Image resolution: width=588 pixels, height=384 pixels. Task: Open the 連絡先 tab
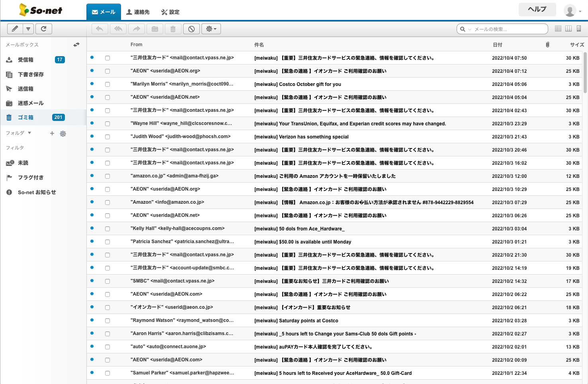(x=138, y=12)
